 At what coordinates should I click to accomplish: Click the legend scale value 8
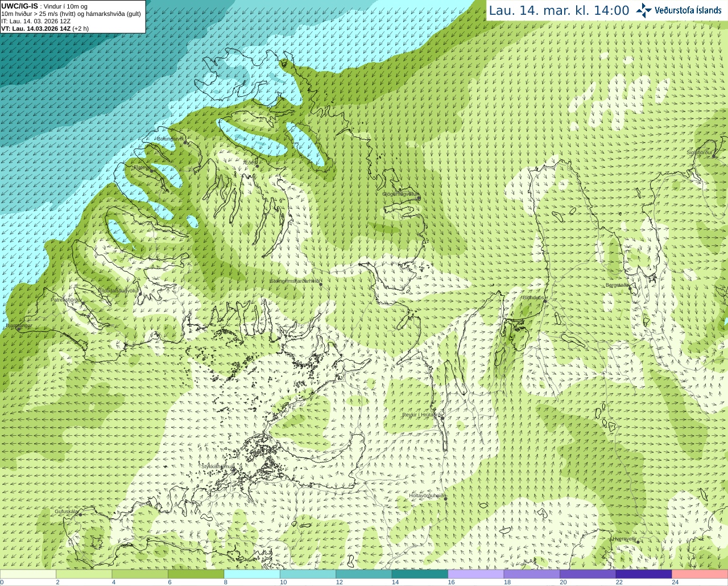pos(226,582)
